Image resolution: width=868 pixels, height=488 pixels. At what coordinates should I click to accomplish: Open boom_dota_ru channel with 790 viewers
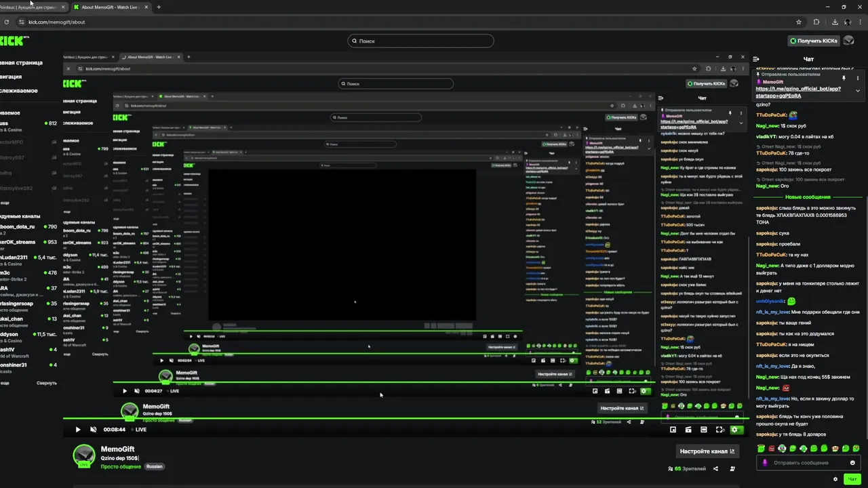(x=29, y=229)
